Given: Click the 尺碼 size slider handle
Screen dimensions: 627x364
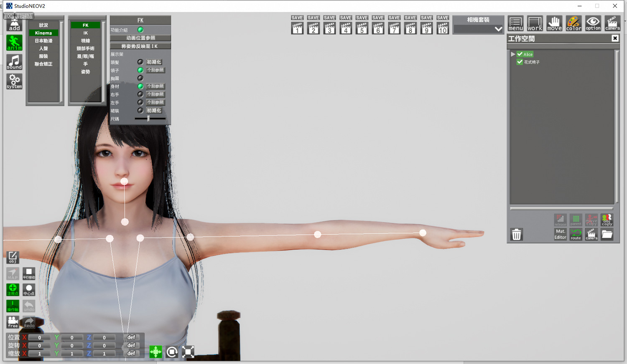Looking at the screenshot, I should [x=148, y=119].
